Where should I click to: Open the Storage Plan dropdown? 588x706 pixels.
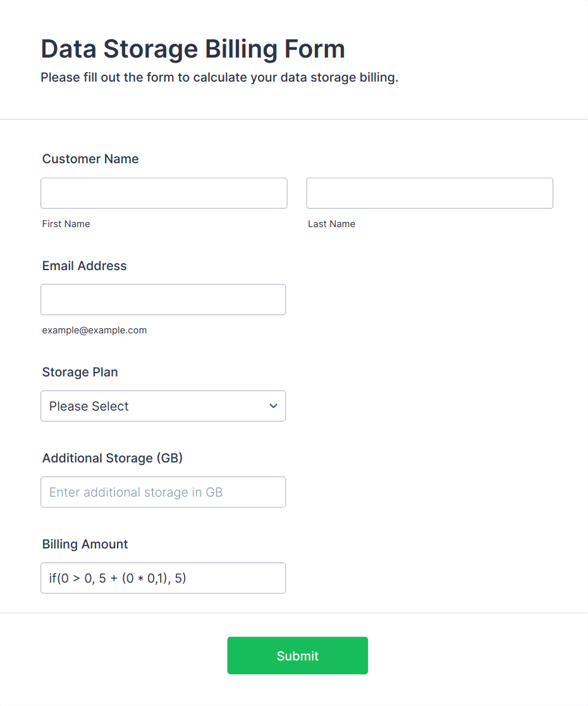click(163, 406)
